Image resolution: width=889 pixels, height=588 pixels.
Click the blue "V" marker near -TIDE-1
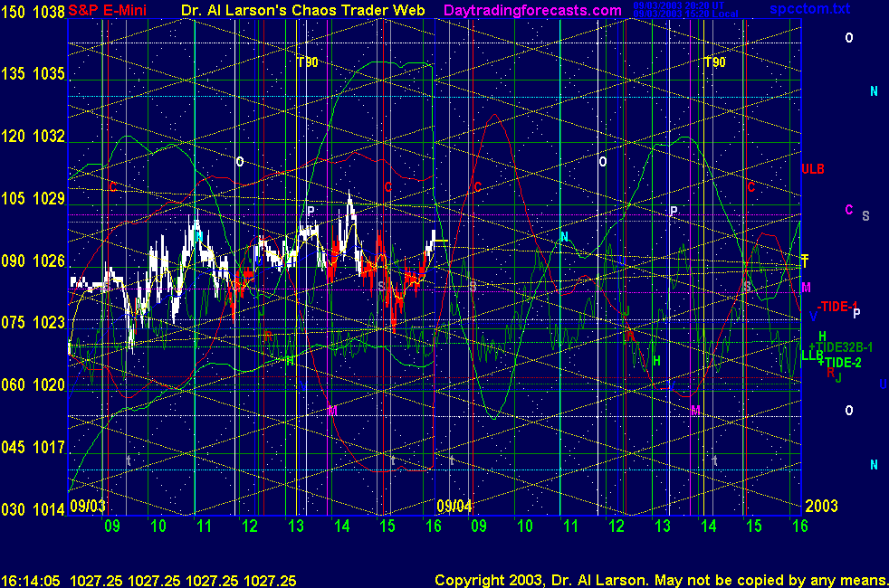[812, 317]
